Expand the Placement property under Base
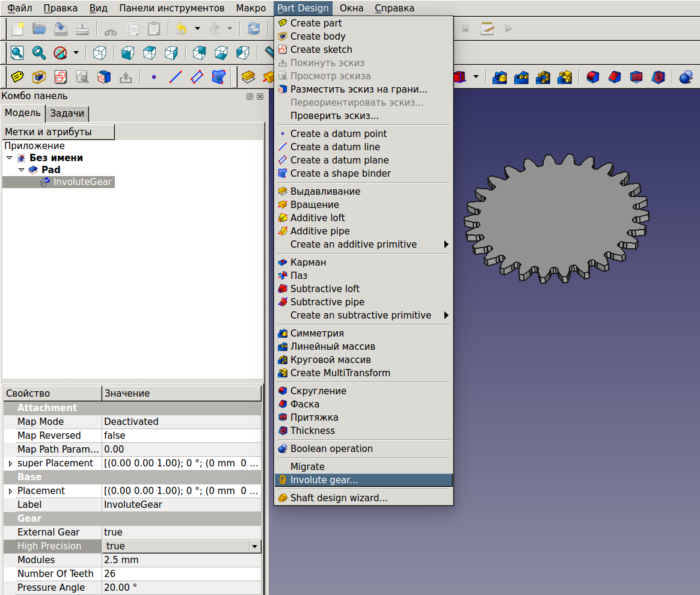 10,491
